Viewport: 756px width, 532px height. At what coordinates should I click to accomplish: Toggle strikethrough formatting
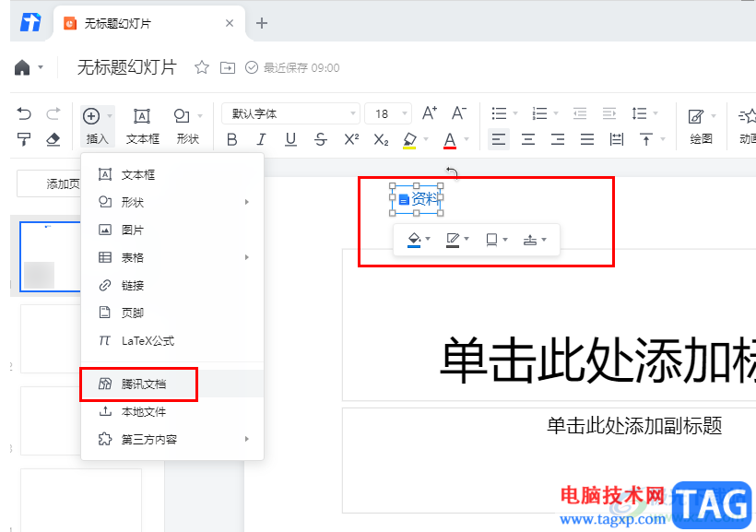(321, 140)
